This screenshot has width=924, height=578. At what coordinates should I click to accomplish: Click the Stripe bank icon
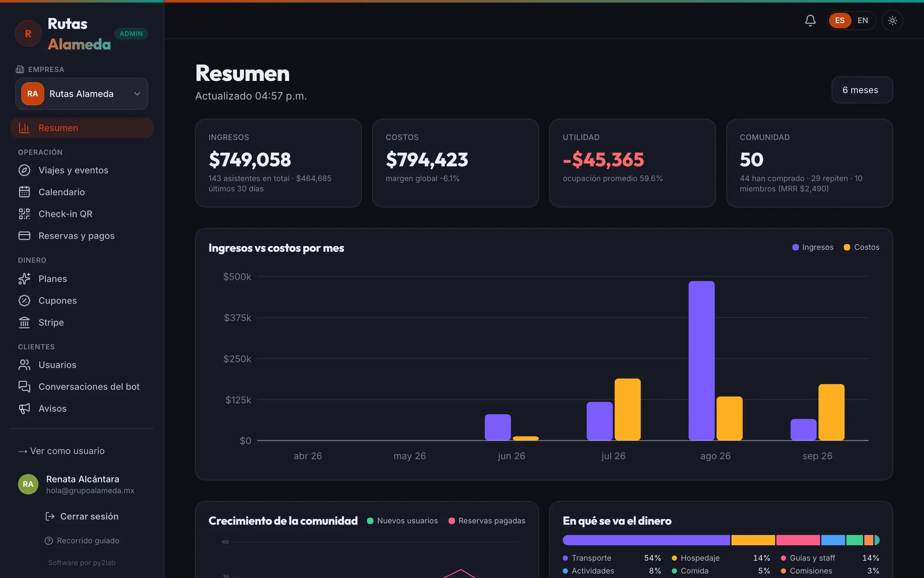pyautogui.click(x=24, y=322)
